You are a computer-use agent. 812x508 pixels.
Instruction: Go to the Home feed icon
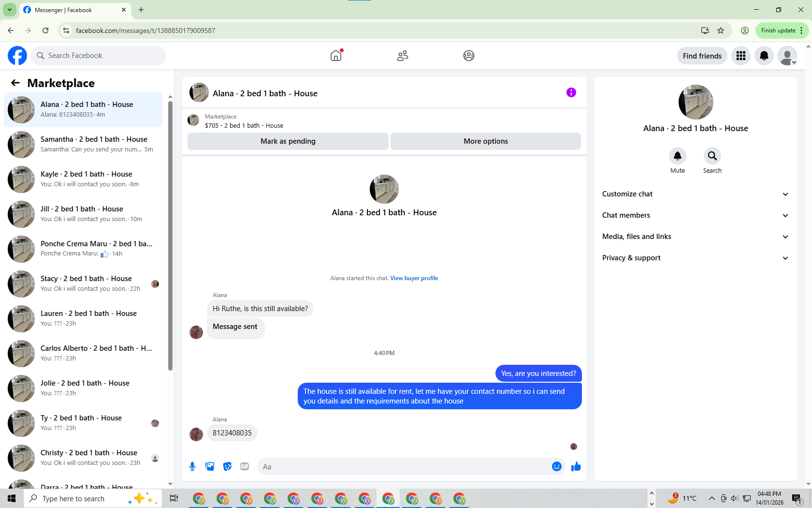tap(336, 56)
